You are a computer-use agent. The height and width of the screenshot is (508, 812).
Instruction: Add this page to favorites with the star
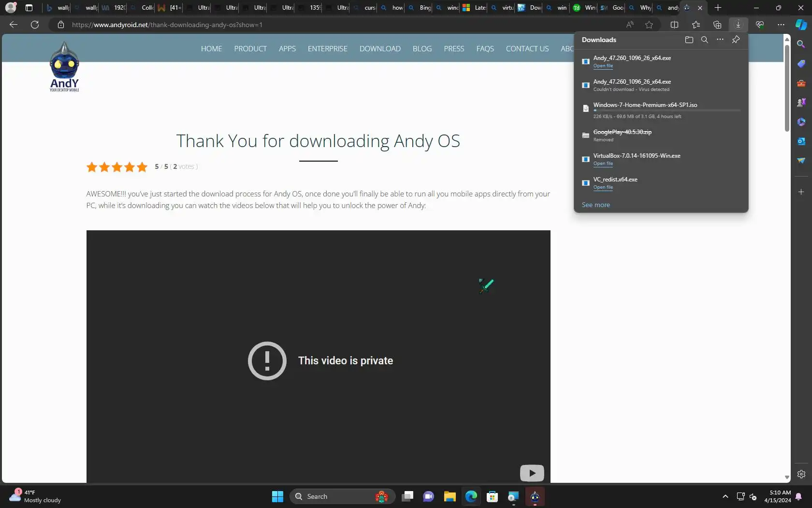coord(649,25)
